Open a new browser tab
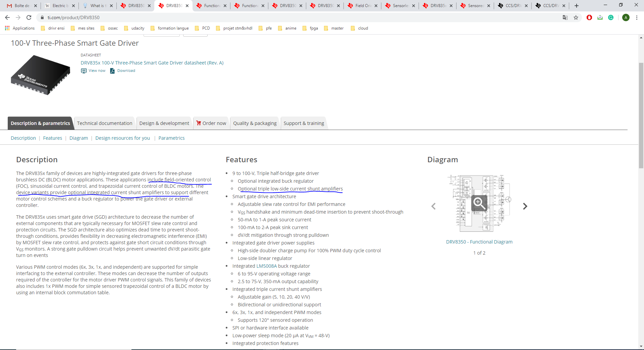 (577, 6)
